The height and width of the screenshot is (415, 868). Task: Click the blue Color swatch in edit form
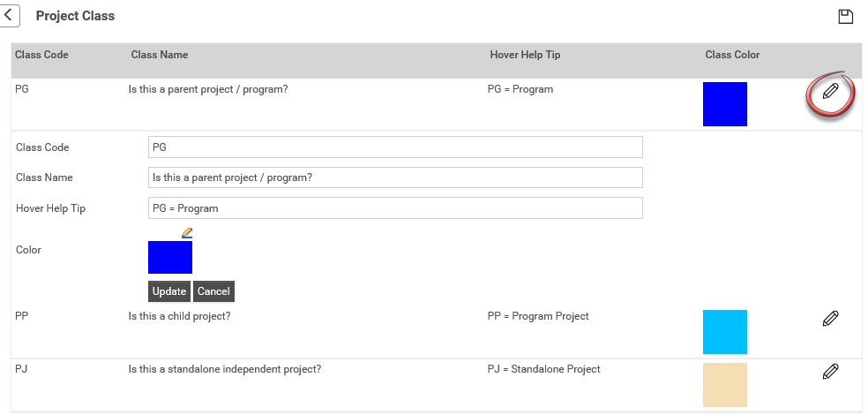(x=170, y=257)
